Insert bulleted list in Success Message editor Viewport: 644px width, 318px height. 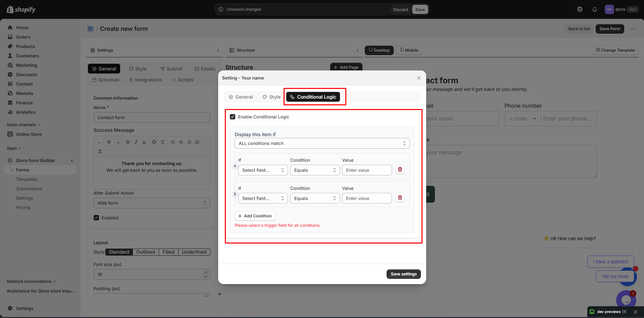click(x=189, y=142)
